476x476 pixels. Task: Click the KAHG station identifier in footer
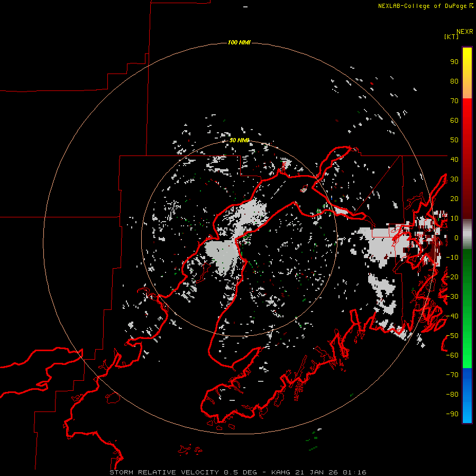tap(281, 472)
